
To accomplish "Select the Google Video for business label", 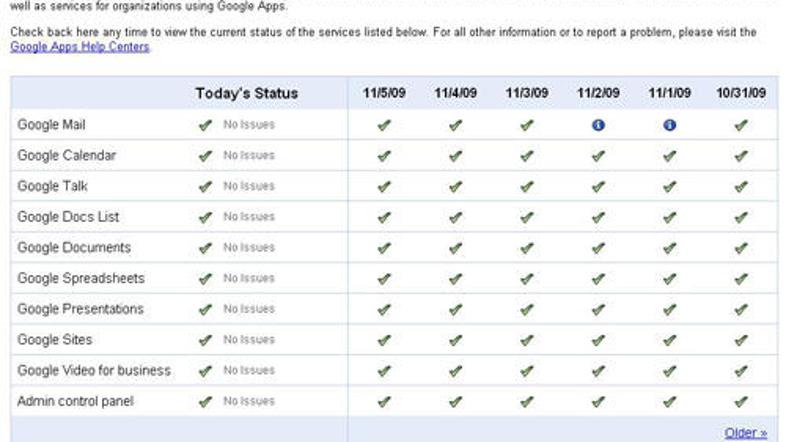I will tap(94, 371).
